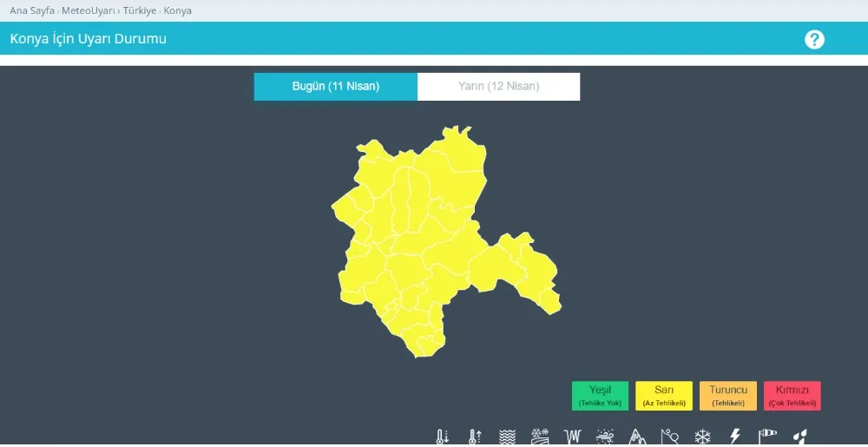868x447 pixels.
Task: Select the rain drops warning icon
Action: [801, 437]
